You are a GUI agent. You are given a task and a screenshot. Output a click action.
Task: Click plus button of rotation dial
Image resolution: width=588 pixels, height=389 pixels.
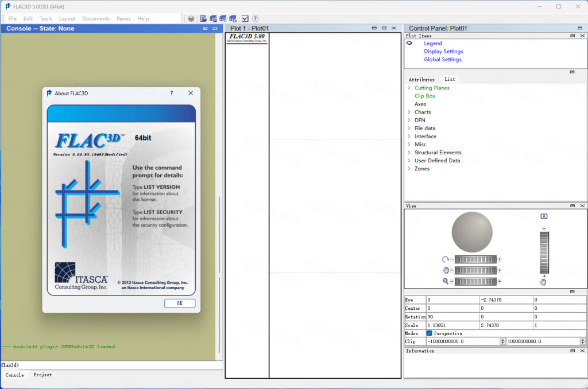pyautogui.click(x=500, y=259)
